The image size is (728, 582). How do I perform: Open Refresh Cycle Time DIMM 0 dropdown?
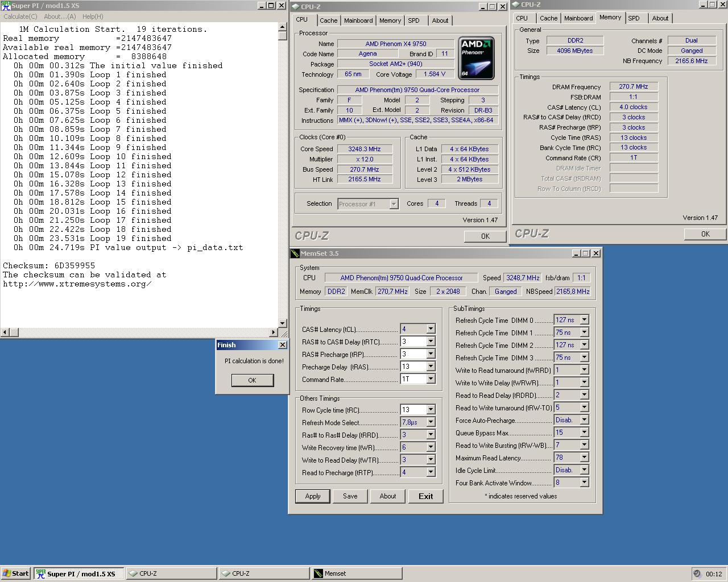(x=584, y=320)
